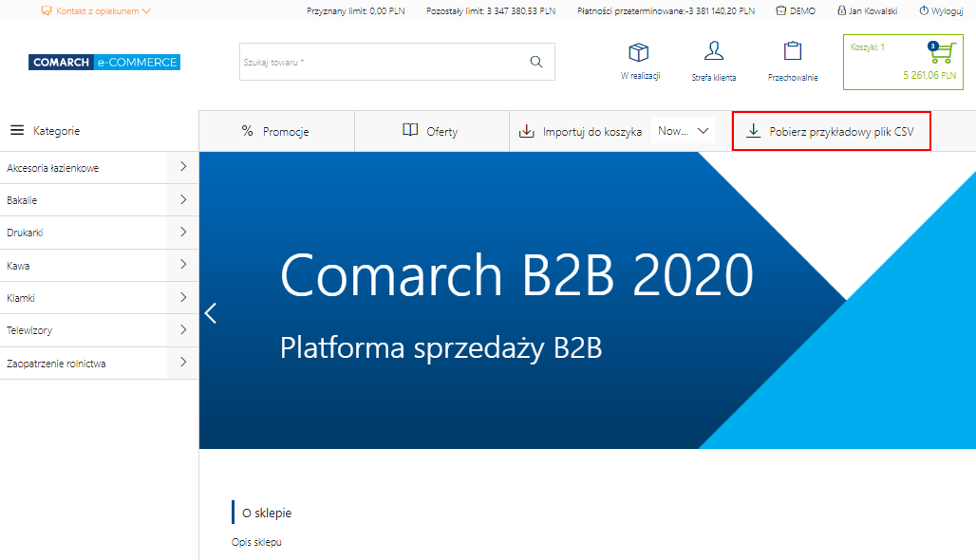This screenshot has width=976, height=560.
Task: Focus the Szukaj towaru search field
Action: [x=397, y=62]
